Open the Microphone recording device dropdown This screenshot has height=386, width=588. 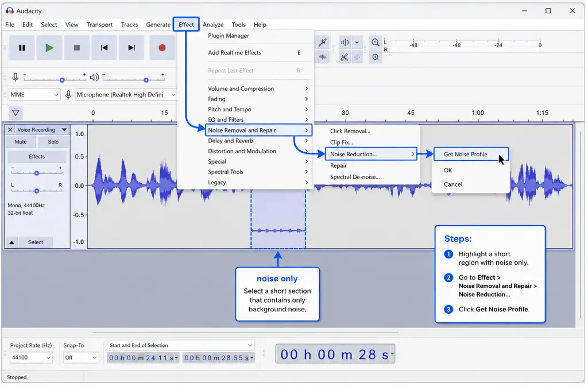(x=126, y=95)
